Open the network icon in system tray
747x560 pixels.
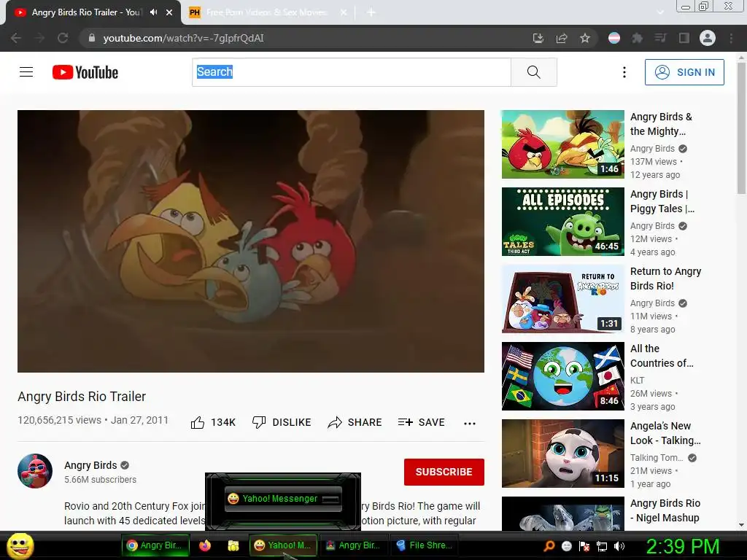pyautogui.click(x=602, y=546)
